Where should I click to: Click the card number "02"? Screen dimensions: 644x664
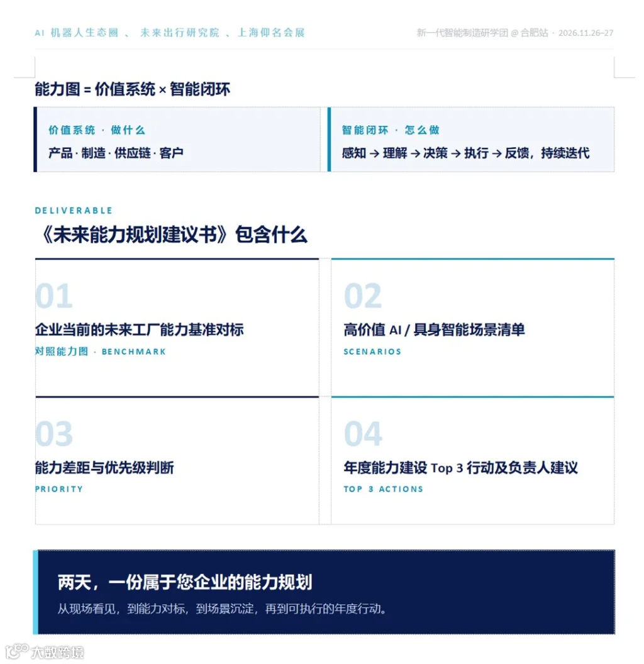(363, 296)
